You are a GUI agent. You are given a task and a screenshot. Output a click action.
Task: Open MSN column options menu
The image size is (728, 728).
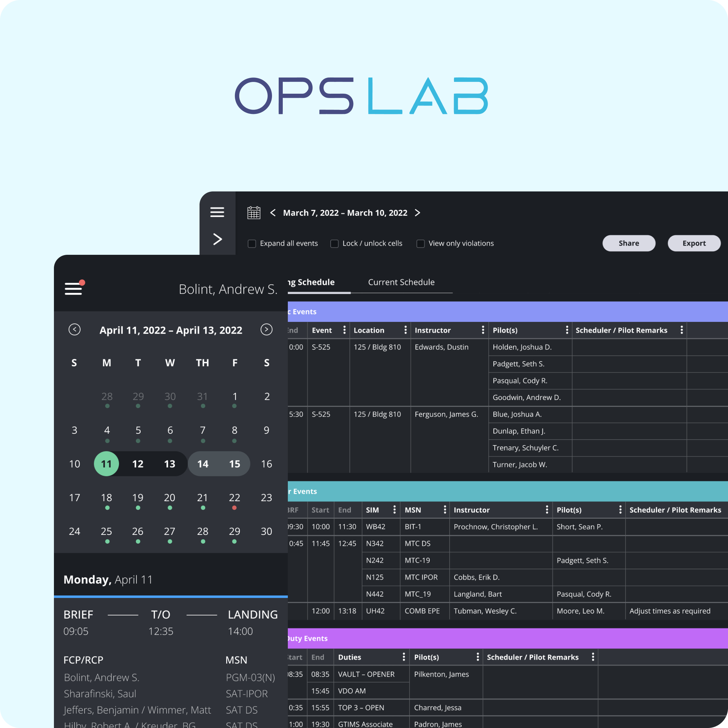(x=445, y=510)
